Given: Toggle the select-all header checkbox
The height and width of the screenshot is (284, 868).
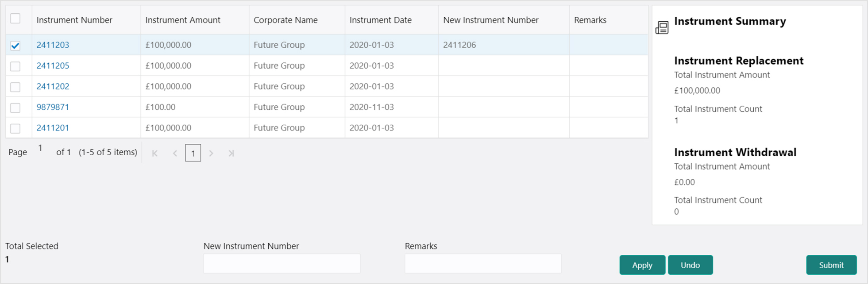Looking at the screenshot, I should point(15,19).
